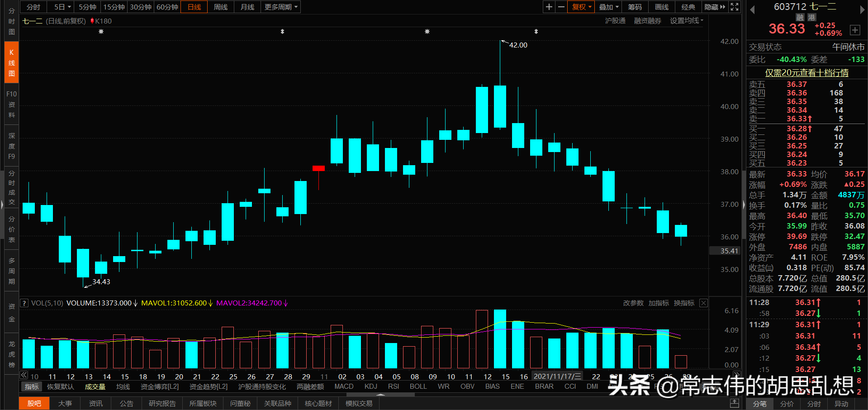Toggle 复权 price adjustment mode
Viewport: 868px width, 410px height.
point(580,7)
